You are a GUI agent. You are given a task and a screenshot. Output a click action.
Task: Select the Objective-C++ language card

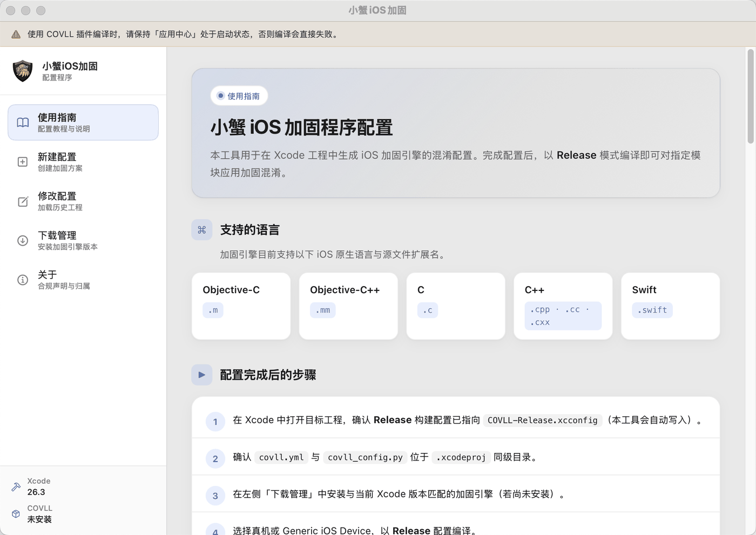click(348, 306)
